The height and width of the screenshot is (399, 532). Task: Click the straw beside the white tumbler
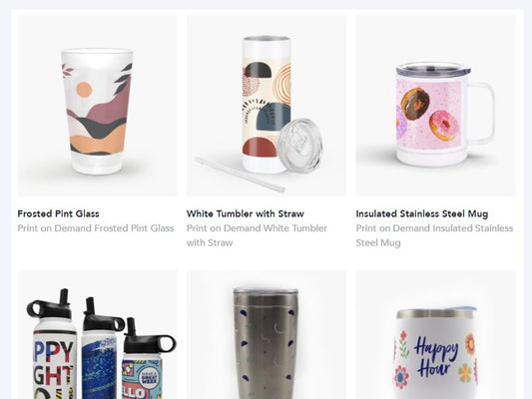click(241, 175)
